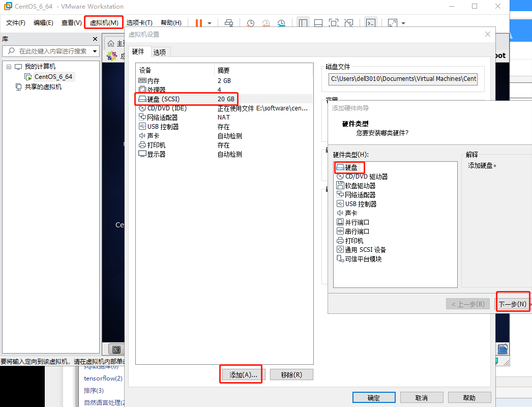Collapse the 我的计算机 tree node
532x407 pixels.
pyautogui.click(x=9, y=67)
